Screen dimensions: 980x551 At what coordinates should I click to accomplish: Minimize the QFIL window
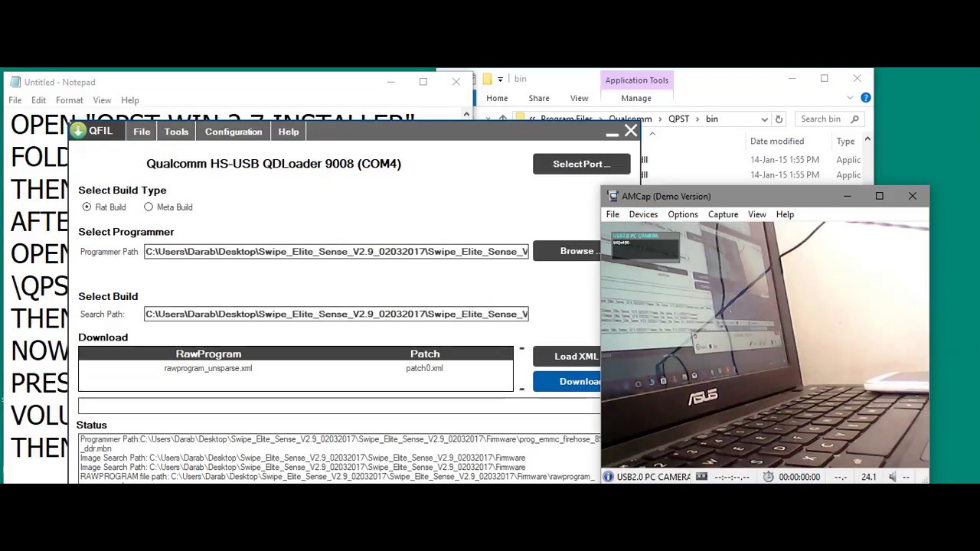pos(612,133)
